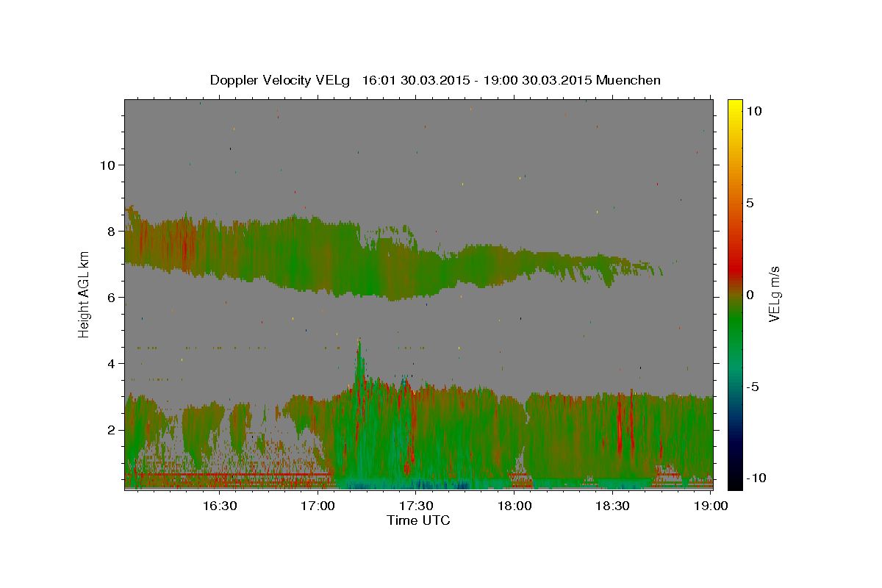Click the tall green velocity spike near 17:10
Screen dimensions: 882x588
pos(360,364)
